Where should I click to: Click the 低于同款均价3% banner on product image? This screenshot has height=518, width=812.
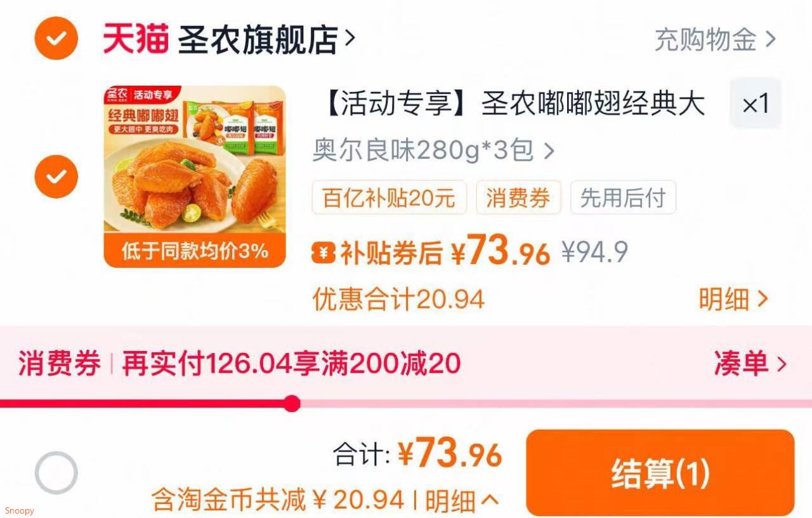(195, 251)
